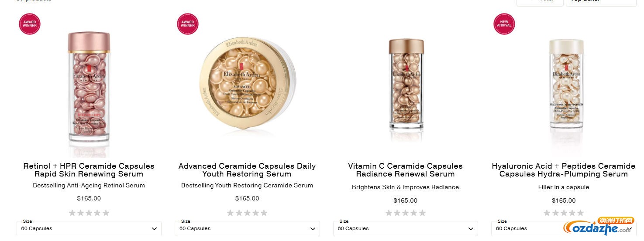
Task: Open Vitamin C Ceramide Capsules title link
Action: tap(405, 170)
